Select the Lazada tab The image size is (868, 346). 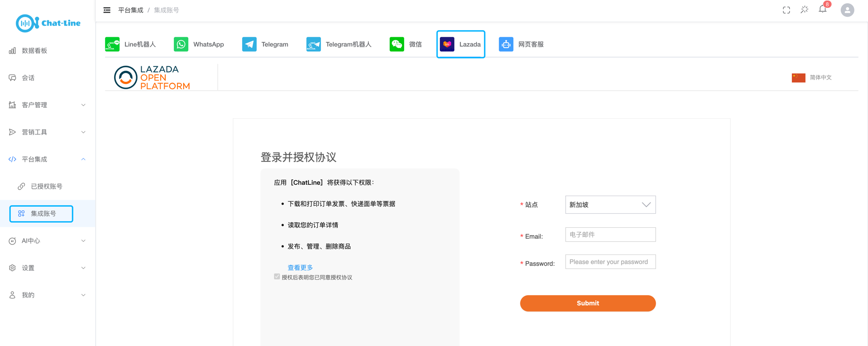pyautogui.click(x=461, y=44)
